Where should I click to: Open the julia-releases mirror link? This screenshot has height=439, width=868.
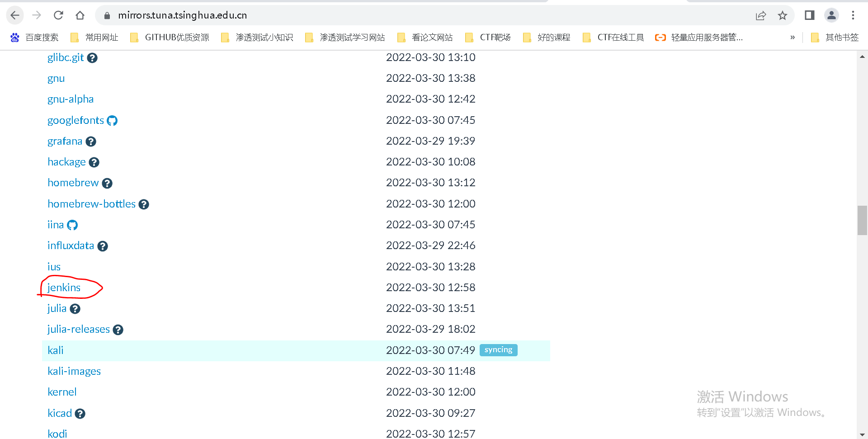coord(78,329)
